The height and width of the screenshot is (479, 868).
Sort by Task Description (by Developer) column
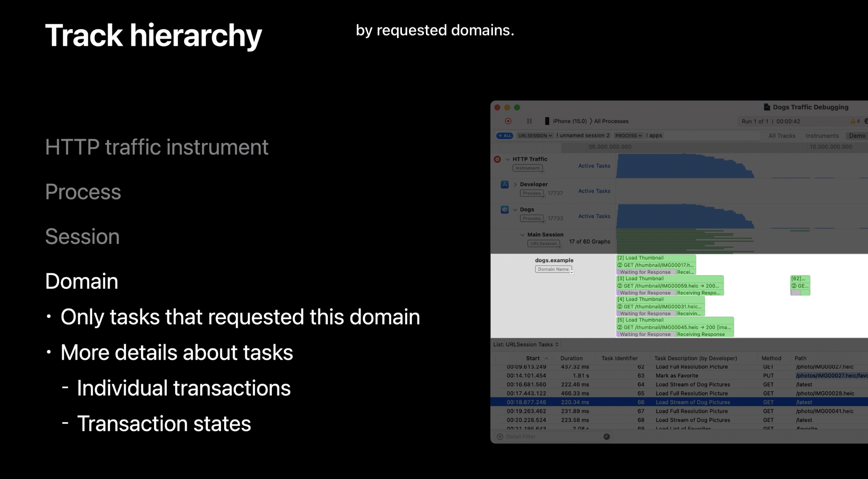[695, 358]
